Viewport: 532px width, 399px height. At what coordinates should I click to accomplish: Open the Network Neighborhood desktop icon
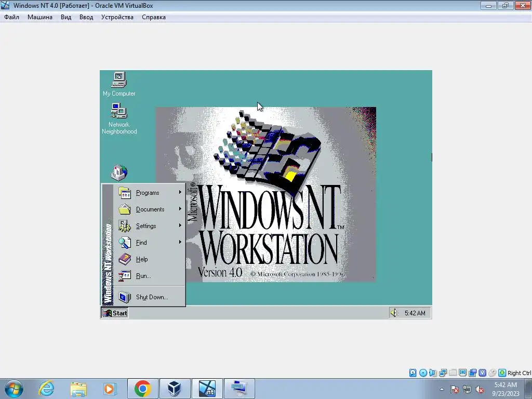119,119
